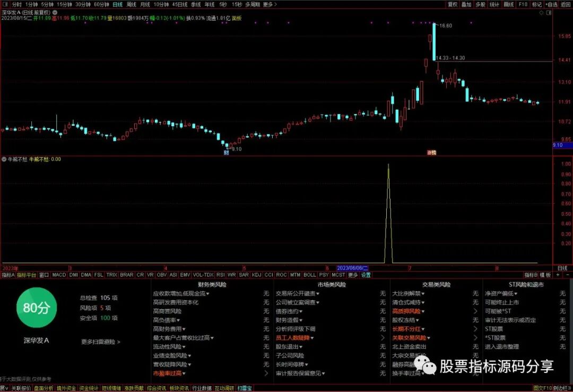Screen dimensions: 573x392
Task: Click the 窗口 button in indicator bar
Action: (x=44, y=275)
